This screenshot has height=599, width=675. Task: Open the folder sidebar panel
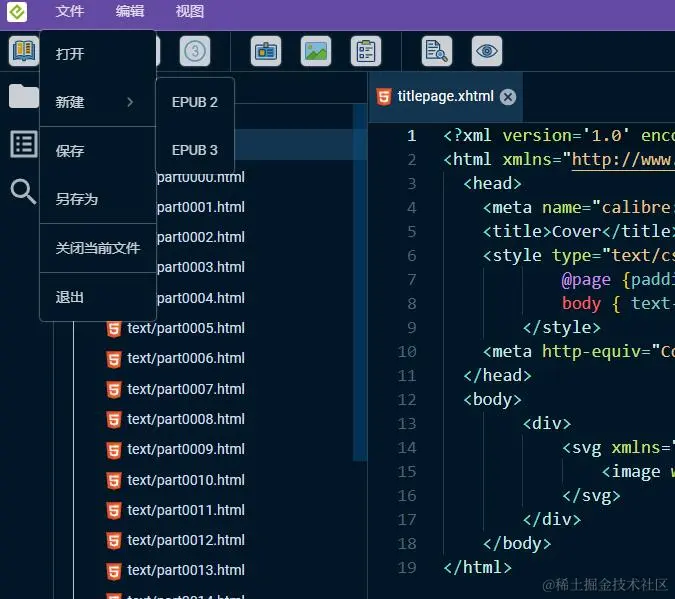(x=24, y=96)
